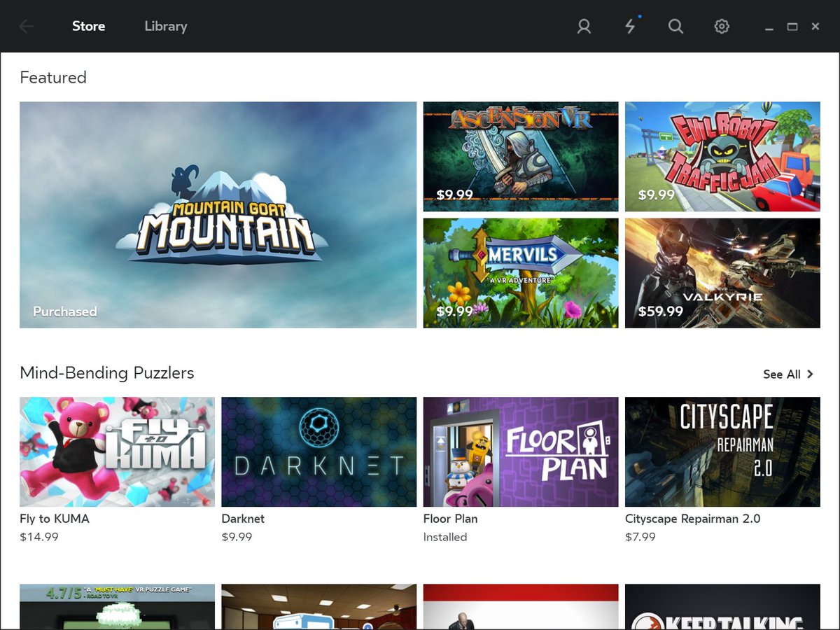Image resolution: width=840 pixels, height=630 pixels.
Task: Open the EVE Valkyrie store listing
Action: coord(722,272)
